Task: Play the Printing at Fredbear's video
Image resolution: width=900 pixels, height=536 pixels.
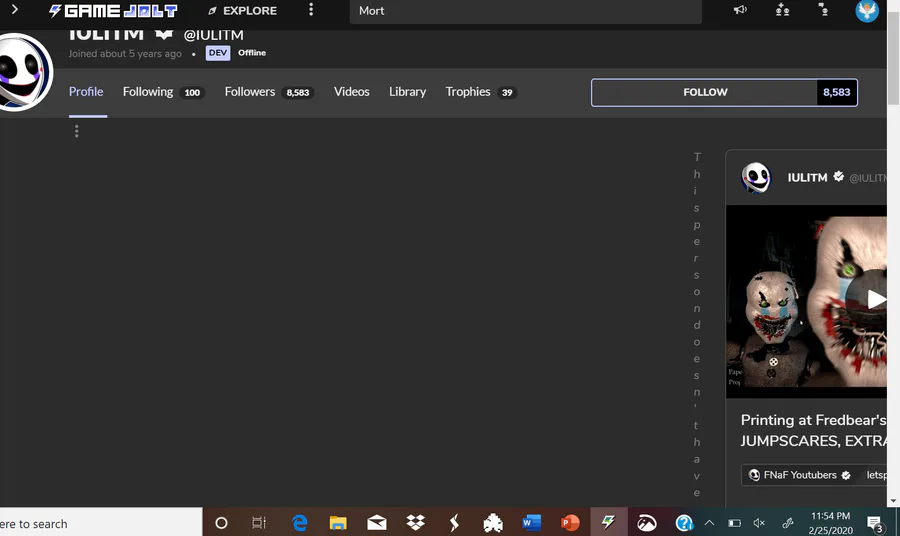Action: [x=875, y=299]
